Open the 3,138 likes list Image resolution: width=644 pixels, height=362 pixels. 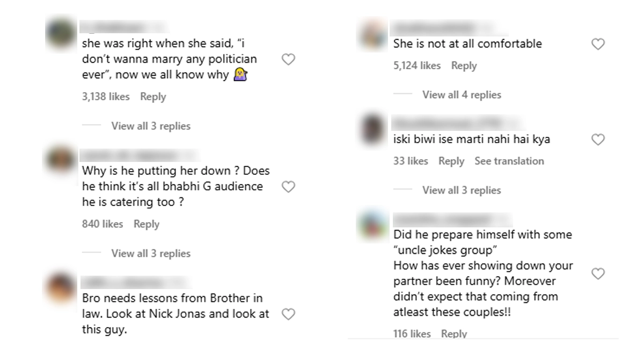pos(106,97)
